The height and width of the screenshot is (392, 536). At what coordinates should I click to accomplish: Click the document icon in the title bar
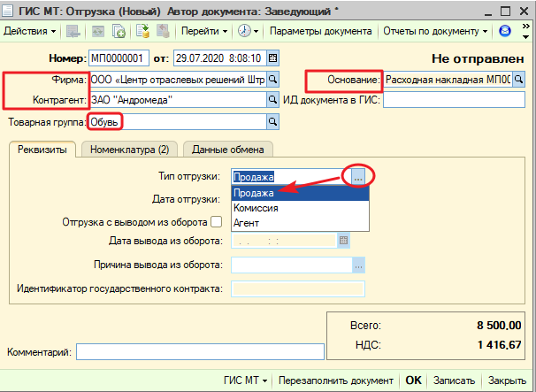pos(8,11)
